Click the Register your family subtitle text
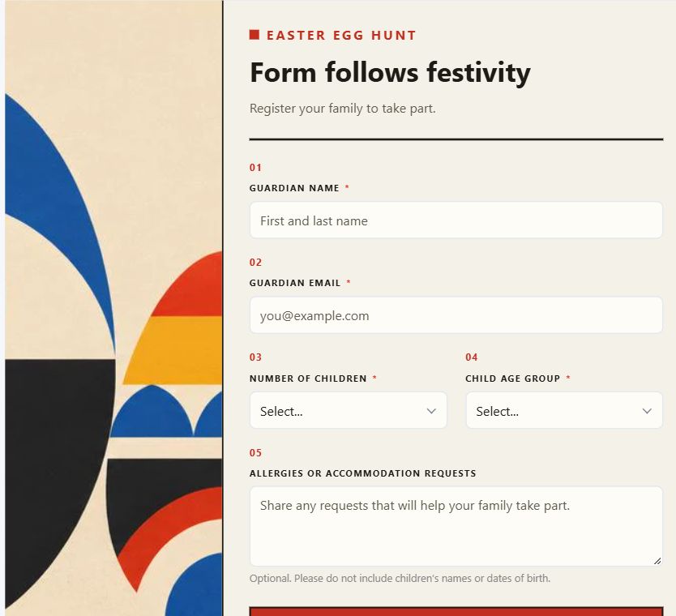The width and height of the screenshot is (676, 616). pos(342,108)
